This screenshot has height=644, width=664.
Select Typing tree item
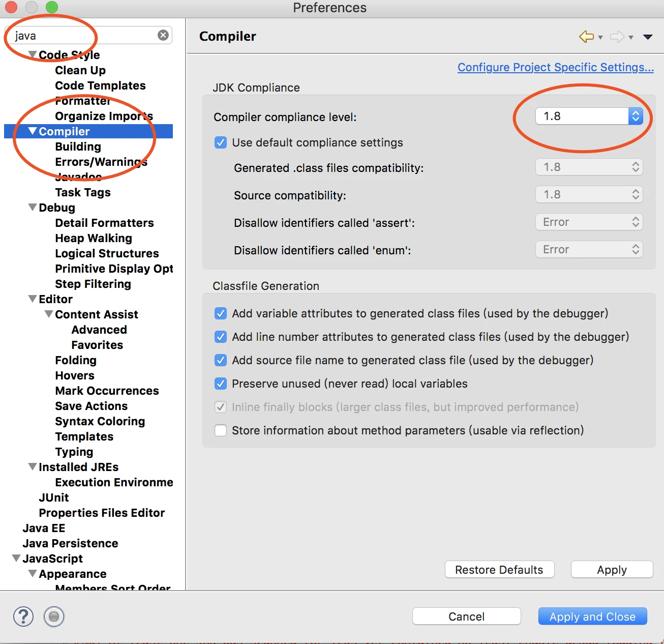(x=74, y=452)
